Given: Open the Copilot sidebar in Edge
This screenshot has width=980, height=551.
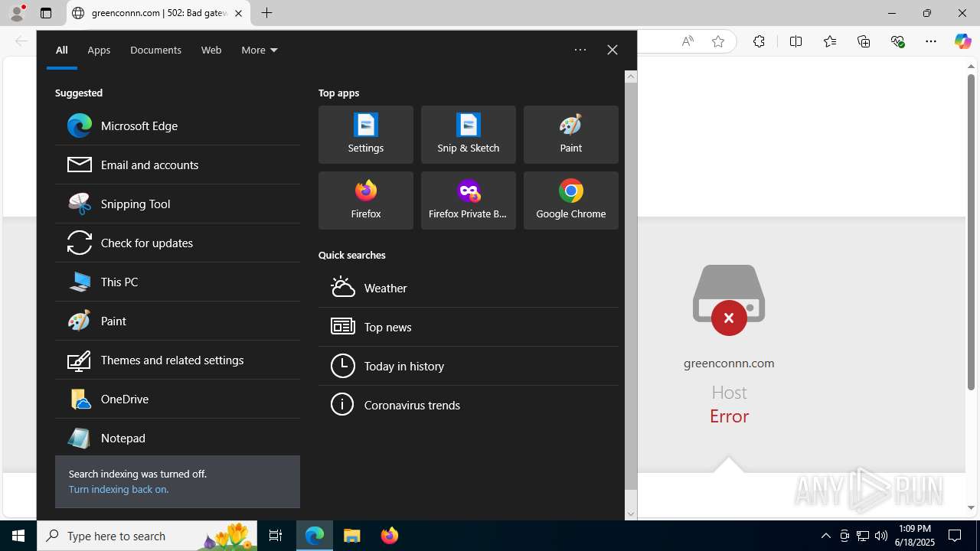Looking at the screenshot, I should pyautogui.click(x=963, y=41).
